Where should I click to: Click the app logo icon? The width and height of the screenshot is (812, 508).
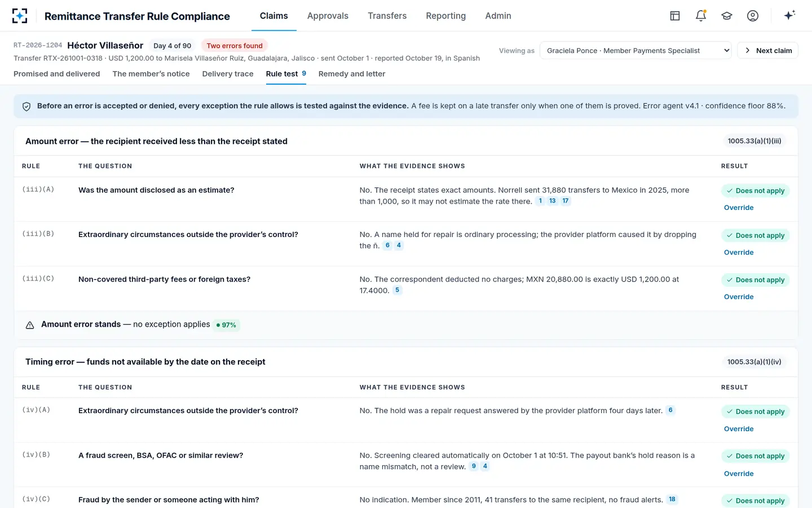pos(20,16)
